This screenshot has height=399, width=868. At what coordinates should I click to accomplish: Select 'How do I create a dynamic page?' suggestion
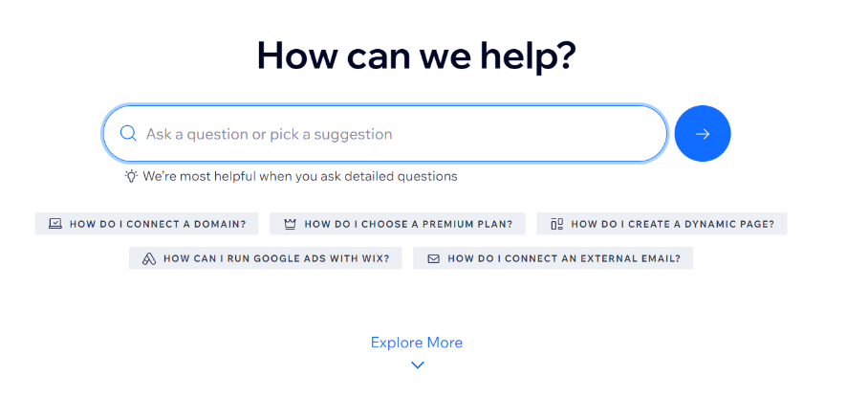click(662, 224)
